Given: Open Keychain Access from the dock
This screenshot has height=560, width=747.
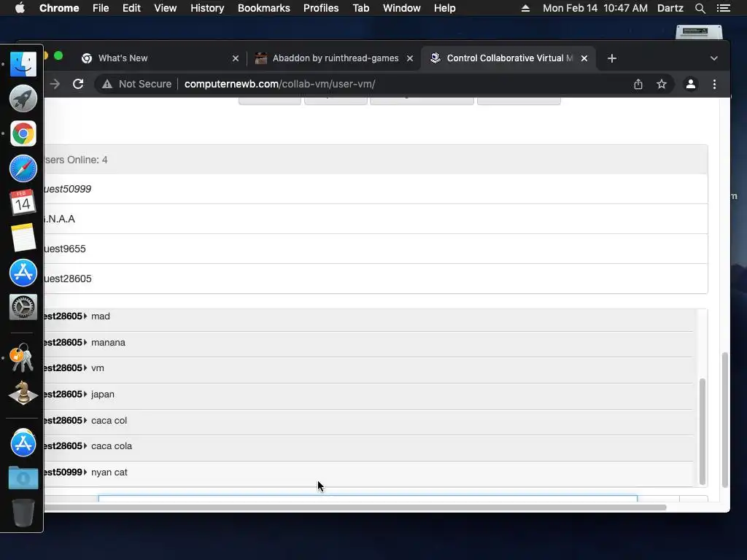Looking at the screenshot, I should coord(21,357).
